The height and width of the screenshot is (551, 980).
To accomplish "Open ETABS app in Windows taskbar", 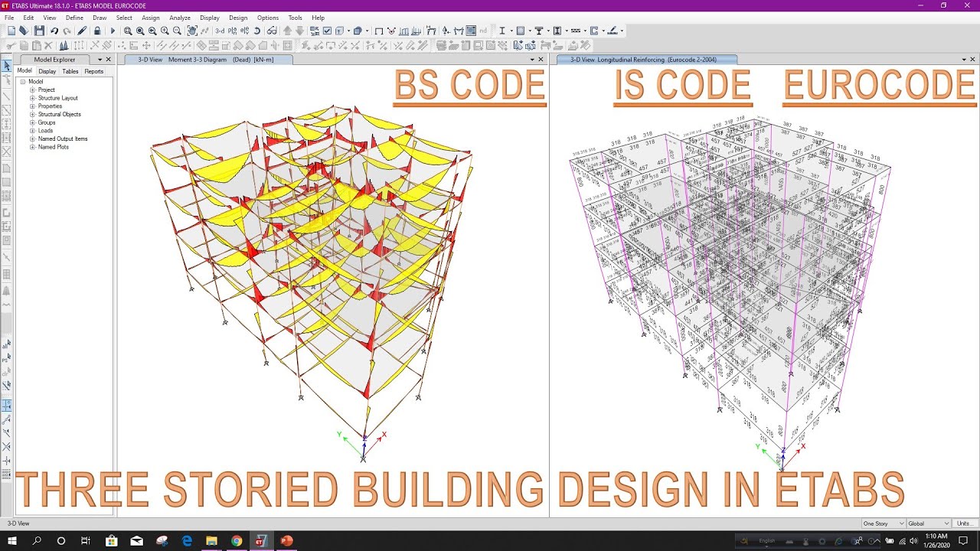I will pyautogui.click(x=261, y=540).
